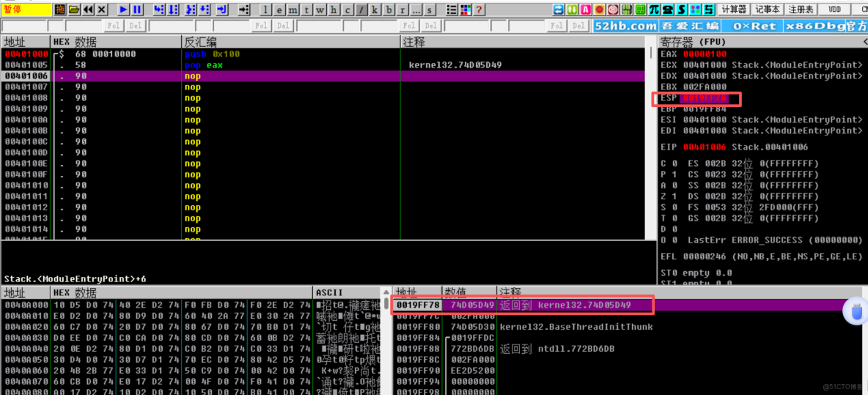868x395 pixels.
Task: Show Windows with the w button
Action: [x=320, y=10]
